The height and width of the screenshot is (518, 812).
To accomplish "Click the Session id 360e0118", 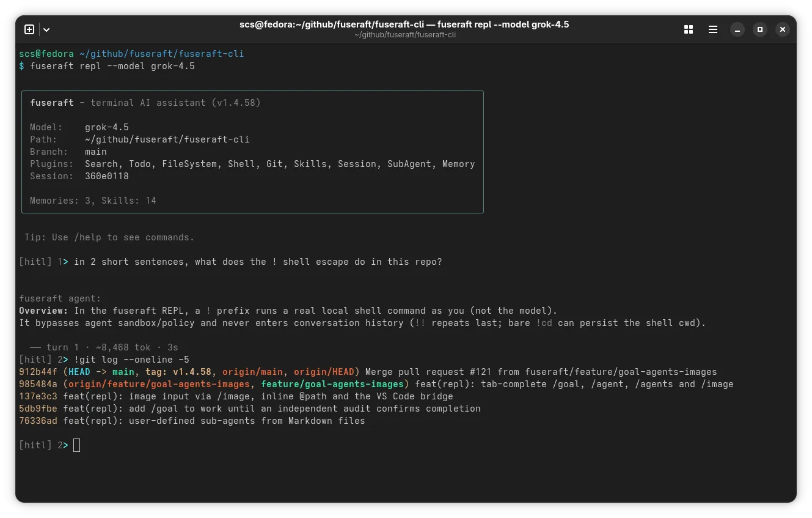I will [x=107, y=176].
